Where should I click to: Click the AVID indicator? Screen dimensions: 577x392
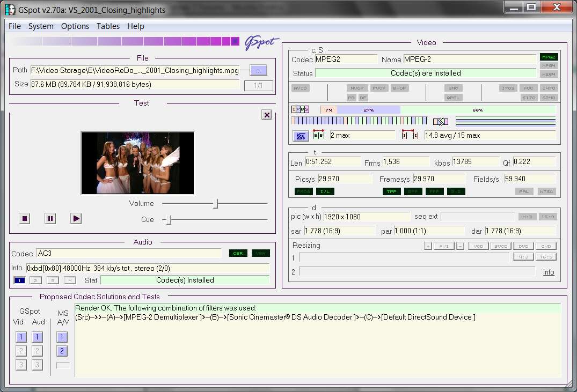point(301,88)
